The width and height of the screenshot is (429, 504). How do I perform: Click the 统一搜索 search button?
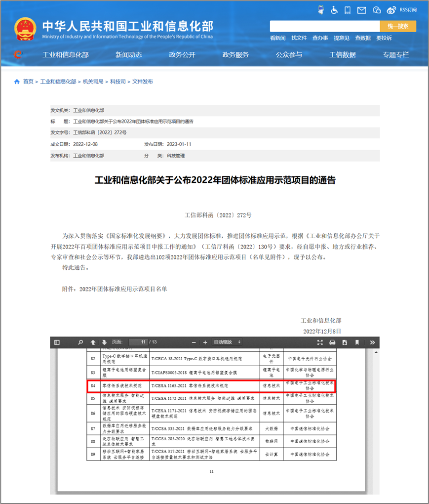(x=398, y=26)
